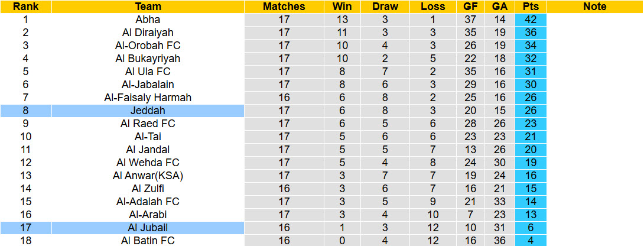Open the Abha team link

coord(148,20)
